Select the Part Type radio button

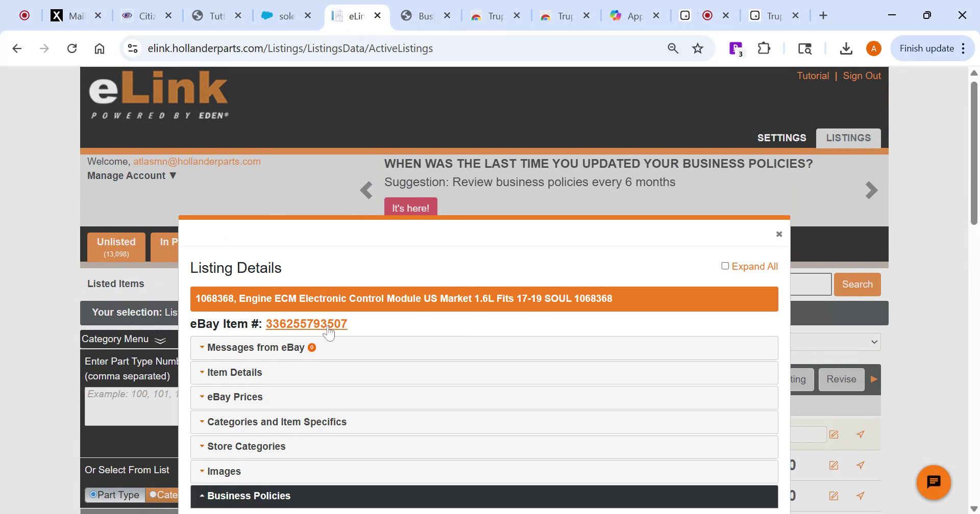click(x=93, y=494)
